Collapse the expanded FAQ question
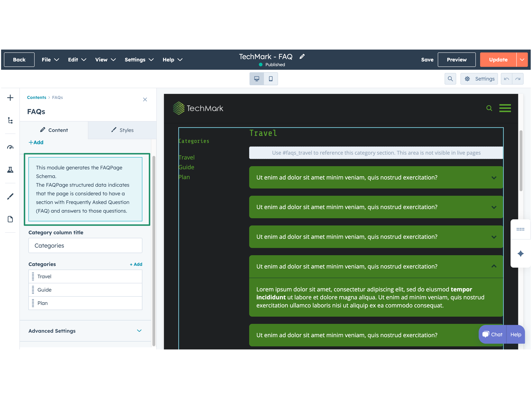 coord(494,266)
